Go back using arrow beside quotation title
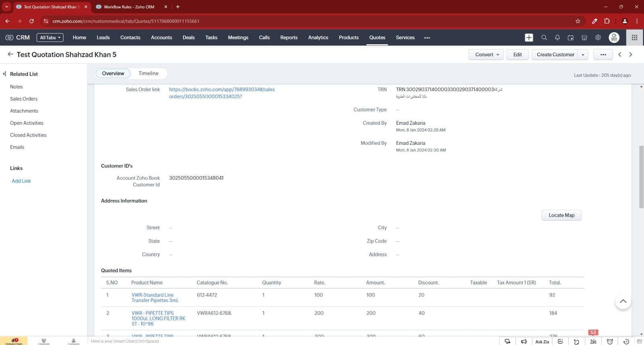644x345 pixels. 10,54
